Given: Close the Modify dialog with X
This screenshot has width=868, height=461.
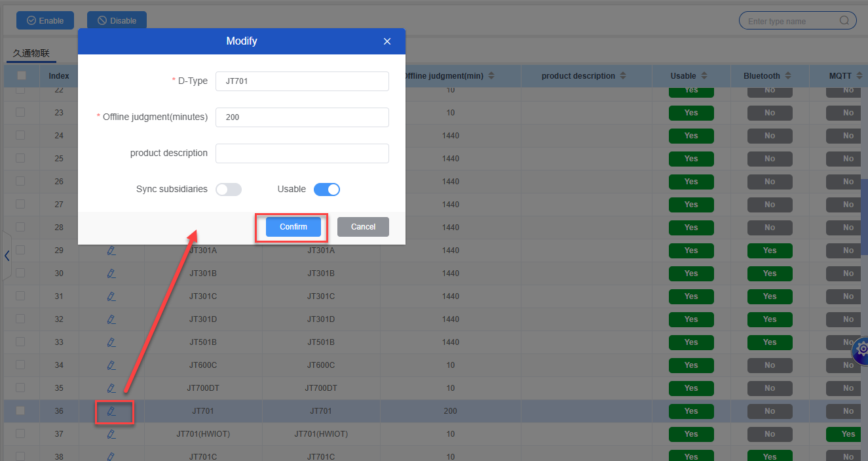Looking at the screenshot, I should tap(387, 41).
